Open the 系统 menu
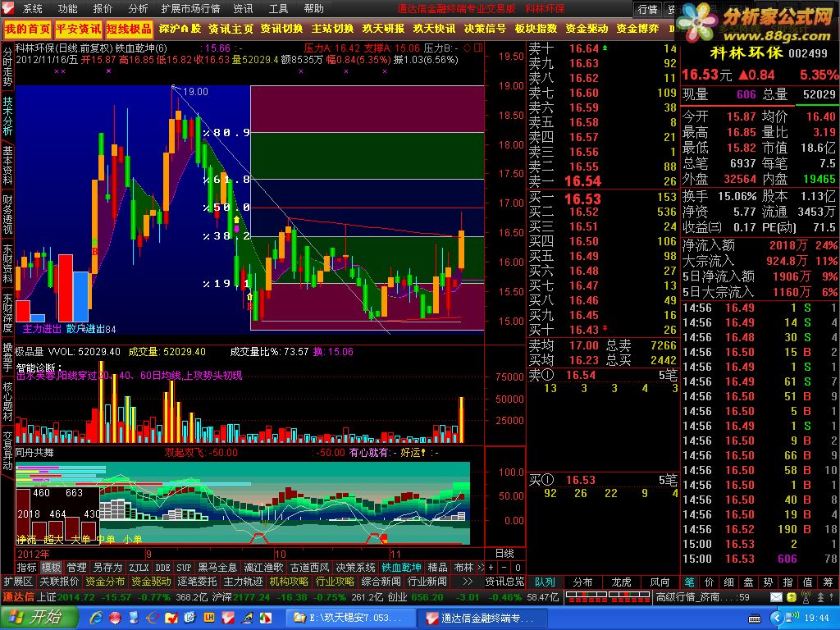The height and width of the screenshot is (630, 840). point(32,9)
